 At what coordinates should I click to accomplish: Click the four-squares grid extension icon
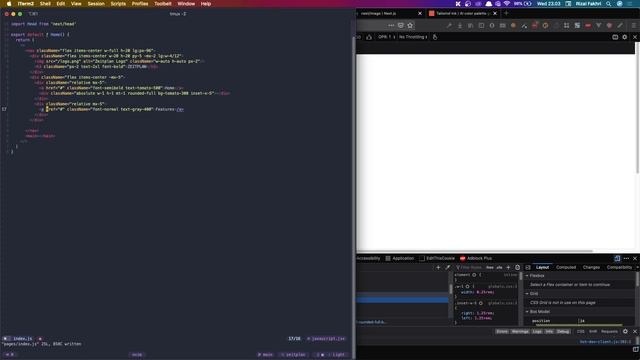567,25
